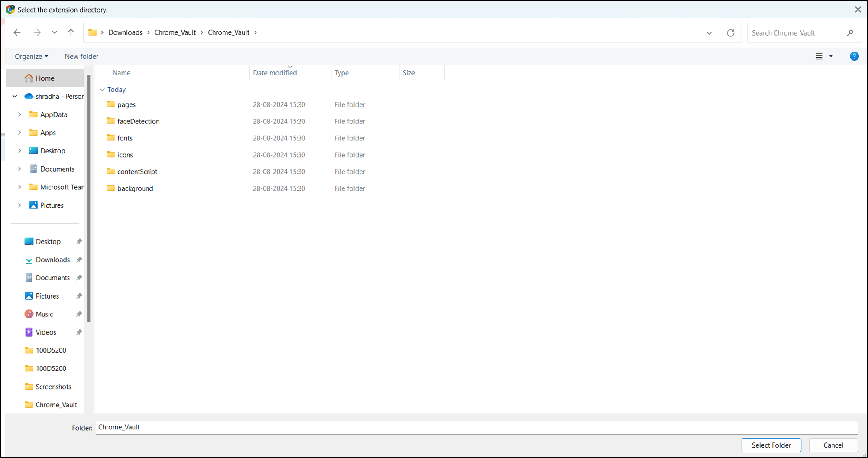Open the help question mark icon
Screen dimensions: 868x458
pyautogui.click(x=854, y=56)
